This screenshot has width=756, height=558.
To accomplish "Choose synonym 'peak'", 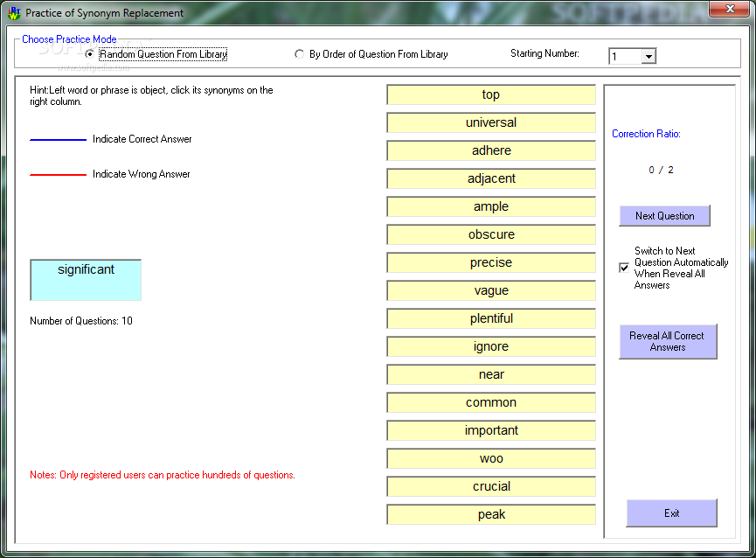I will [x=491, y=514].
